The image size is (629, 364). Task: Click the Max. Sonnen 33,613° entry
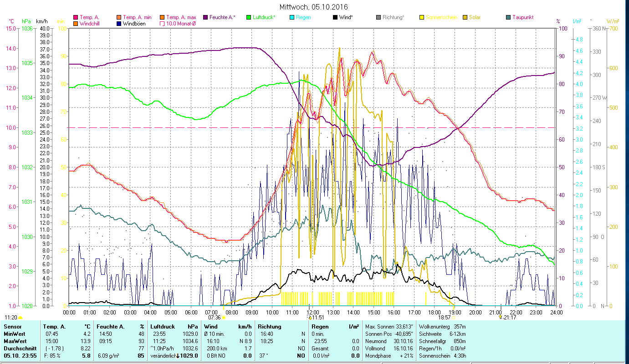(389, 327)
